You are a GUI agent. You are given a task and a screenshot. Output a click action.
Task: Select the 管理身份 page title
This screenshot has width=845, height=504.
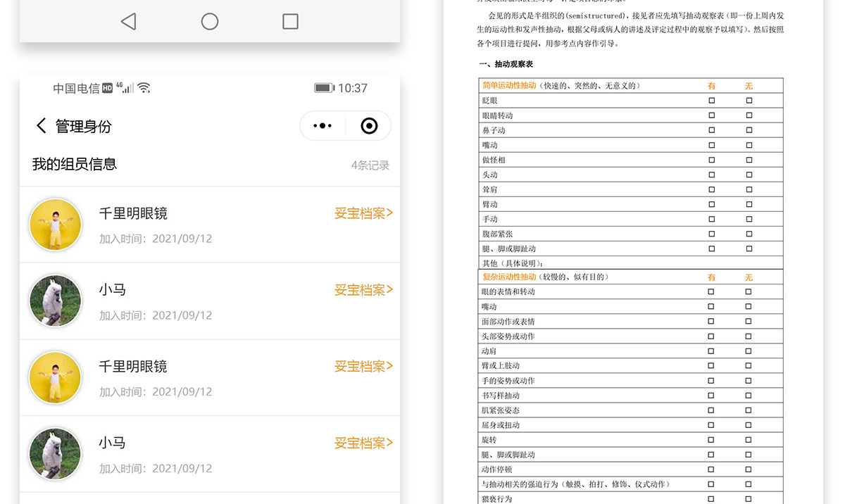tap(83, 127)
